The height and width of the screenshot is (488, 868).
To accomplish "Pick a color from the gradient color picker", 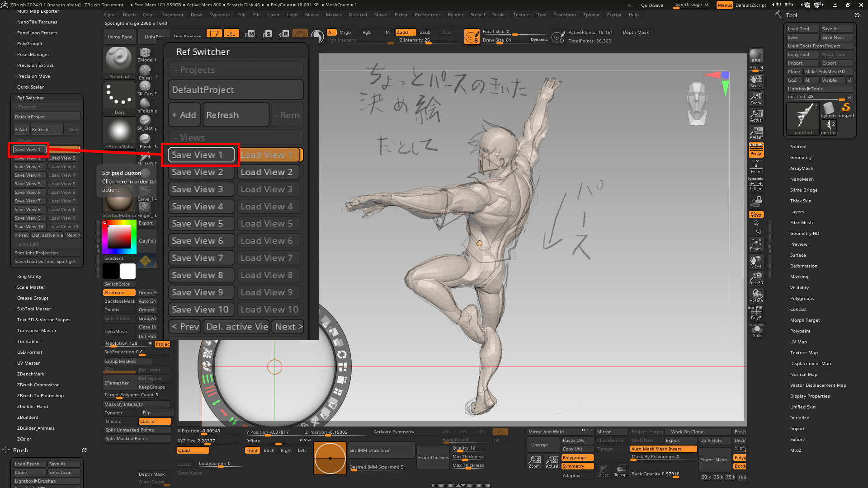I will 119,237.
